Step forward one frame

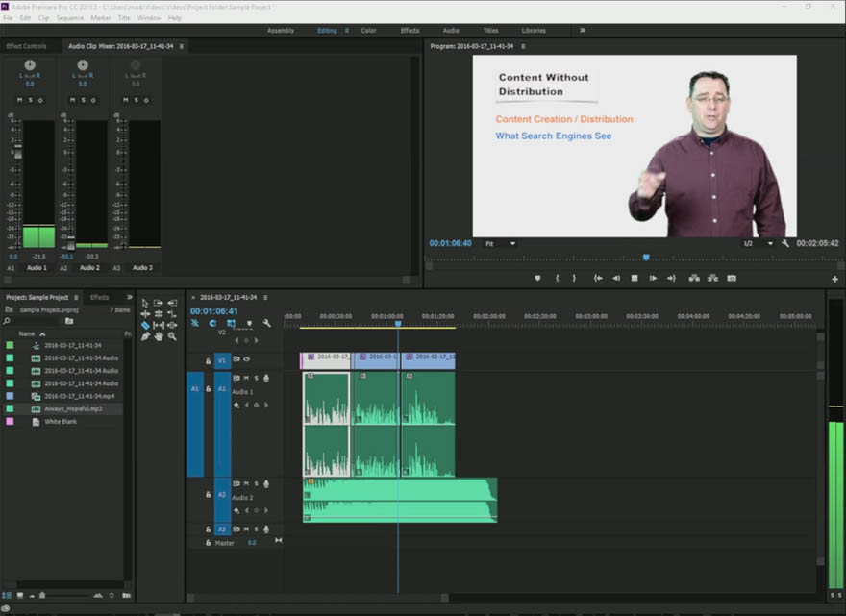[653, 279]
